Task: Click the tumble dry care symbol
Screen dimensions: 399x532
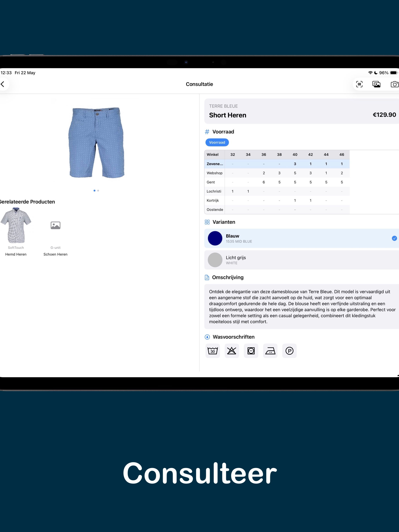Action: click(251, 351)
